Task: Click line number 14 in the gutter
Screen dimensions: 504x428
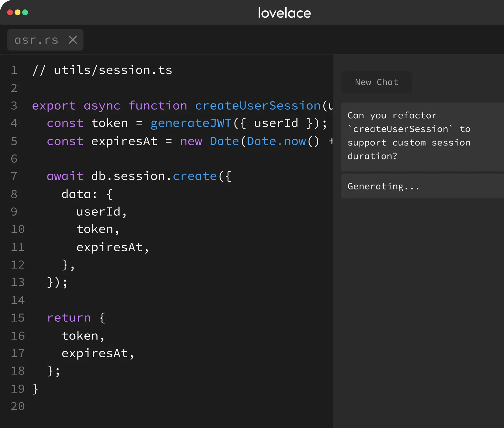Action: (x=18, y=300)
